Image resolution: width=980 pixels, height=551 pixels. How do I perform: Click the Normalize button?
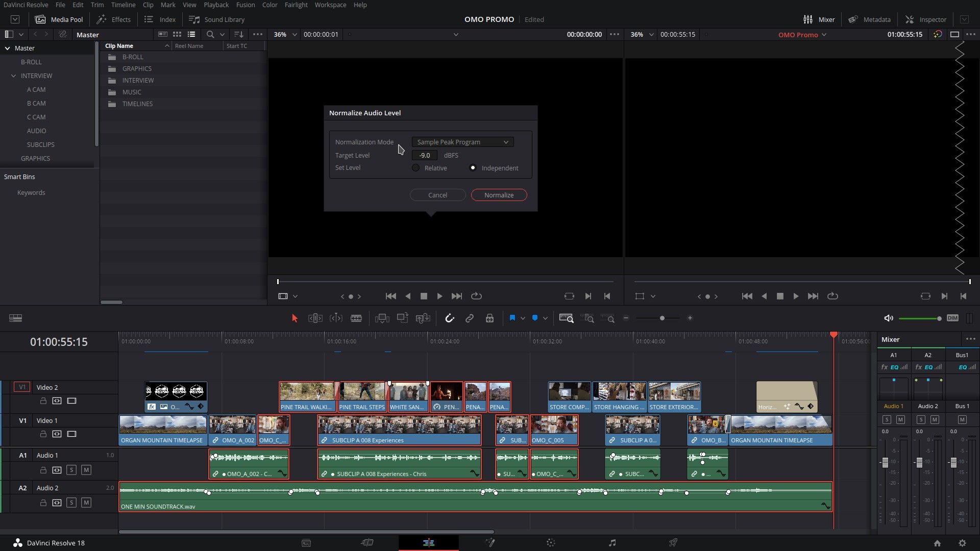tap(499, 195)
